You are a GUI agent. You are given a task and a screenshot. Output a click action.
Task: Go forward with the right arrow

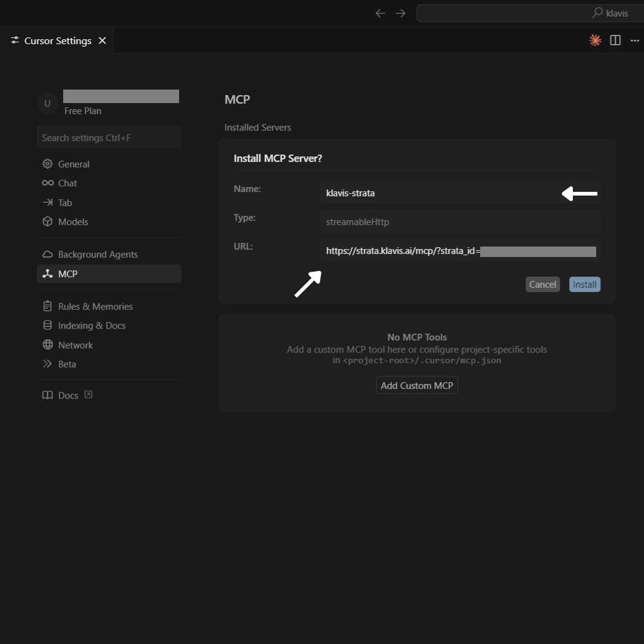coord(401,13)
